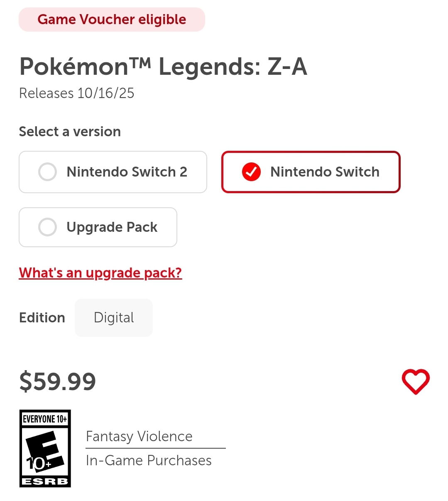Click the $59.99 price

58,381
